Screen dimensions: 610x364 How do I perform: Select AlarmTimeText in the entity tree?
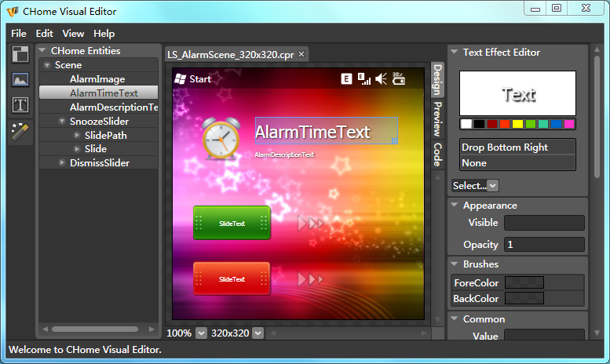coord(98,93)
